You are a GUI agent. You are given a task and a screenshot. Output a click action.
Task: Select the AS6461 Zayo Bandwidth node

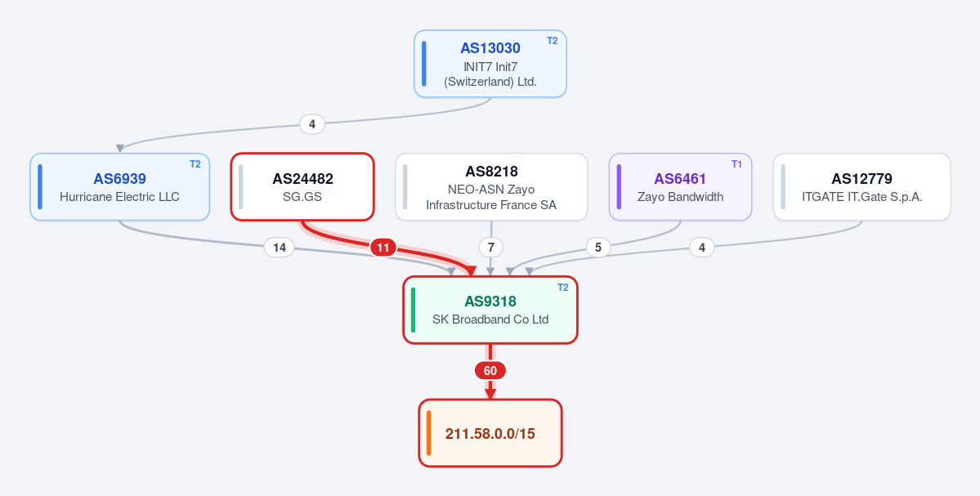(x=680, y=187)
